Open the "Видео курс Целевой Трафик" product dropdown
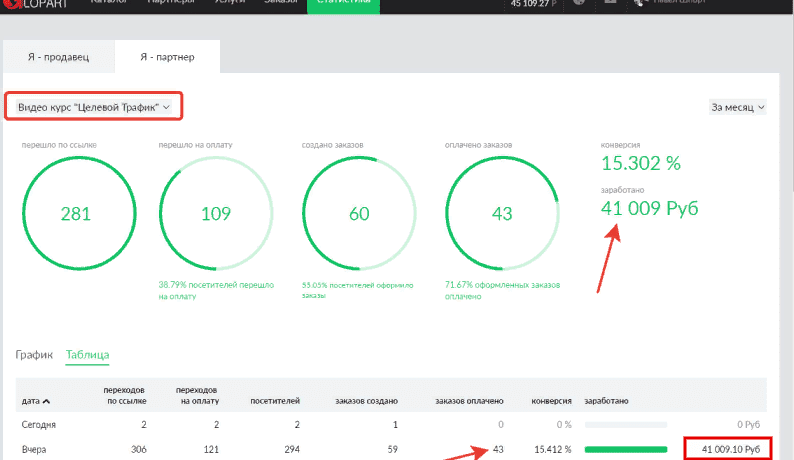This screenshot has width=794, height=460. click(x=94, y=107)
